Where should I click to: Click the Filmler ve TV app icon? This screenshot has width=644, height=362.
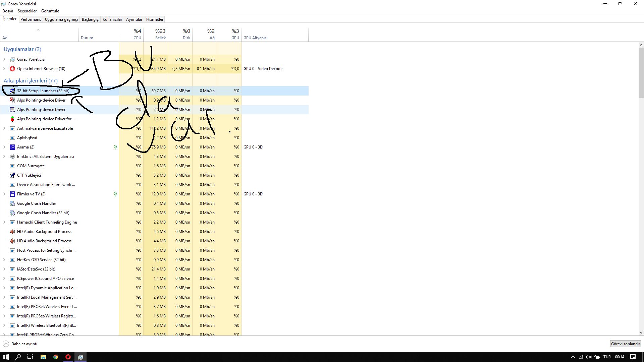tap(12, 194)
